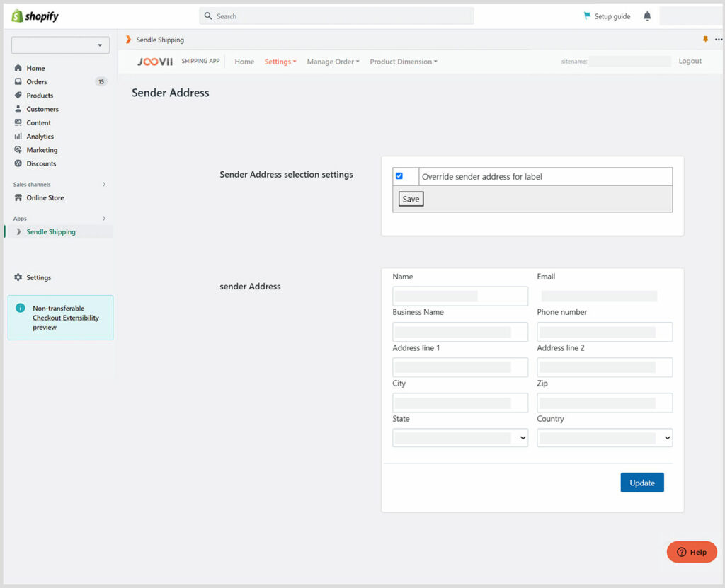Open the State dropdown
Screen dimensions: 725x588
(460, 438)
